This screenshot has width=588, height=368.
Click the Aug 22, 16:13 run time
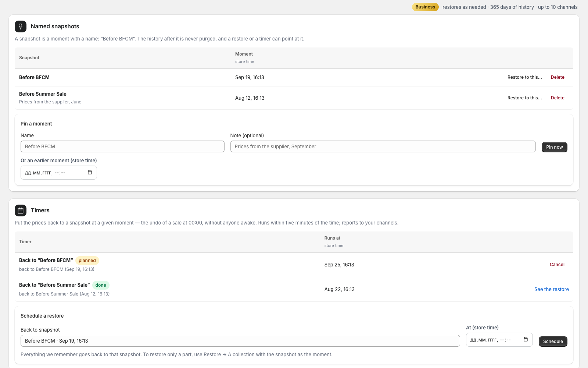point(340,289)
